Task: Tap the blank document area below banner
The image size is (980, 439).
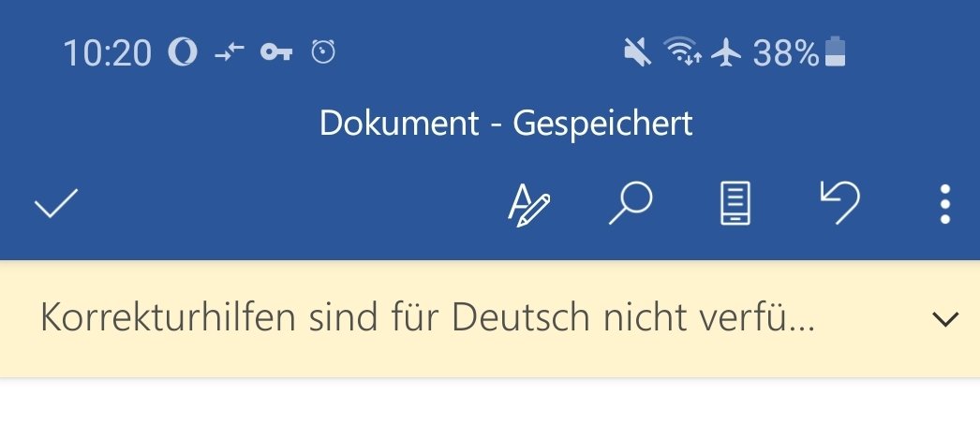Action: point(490,409)
